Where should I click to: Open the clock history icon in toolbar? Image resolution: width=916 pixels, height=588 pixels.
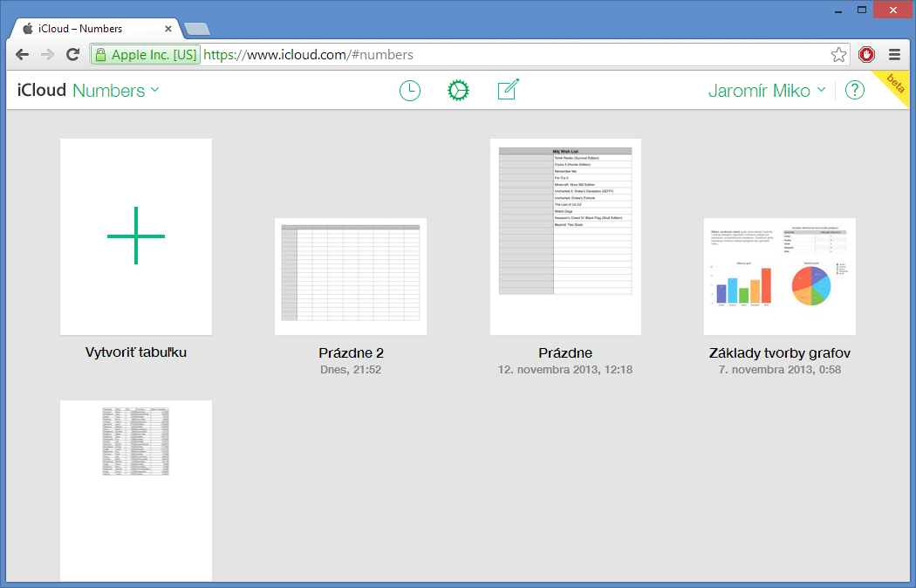click(409, 91)
